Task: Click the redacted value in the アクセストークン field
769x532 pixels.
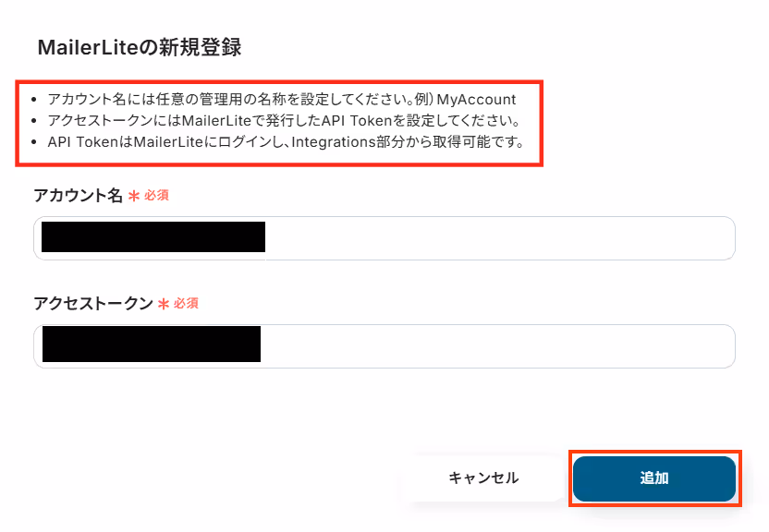Action: pyautogui.click(x=152, y=345)
